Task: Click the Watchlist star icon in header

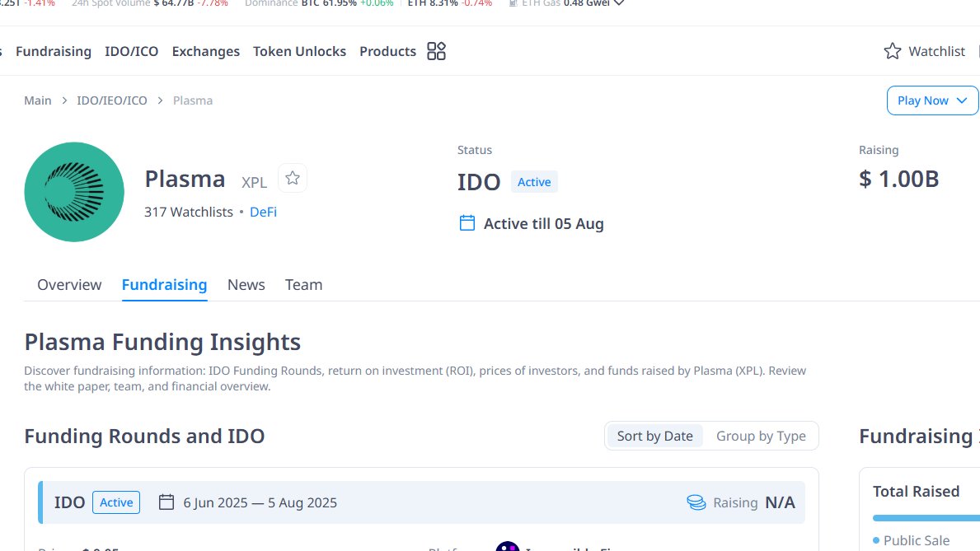Action: click(x=893, y=51)
